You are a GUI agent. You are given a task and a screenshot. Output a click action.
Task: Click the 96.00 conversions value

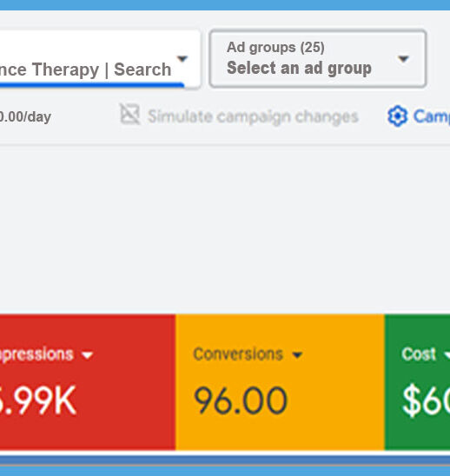[x=240, y=400]
